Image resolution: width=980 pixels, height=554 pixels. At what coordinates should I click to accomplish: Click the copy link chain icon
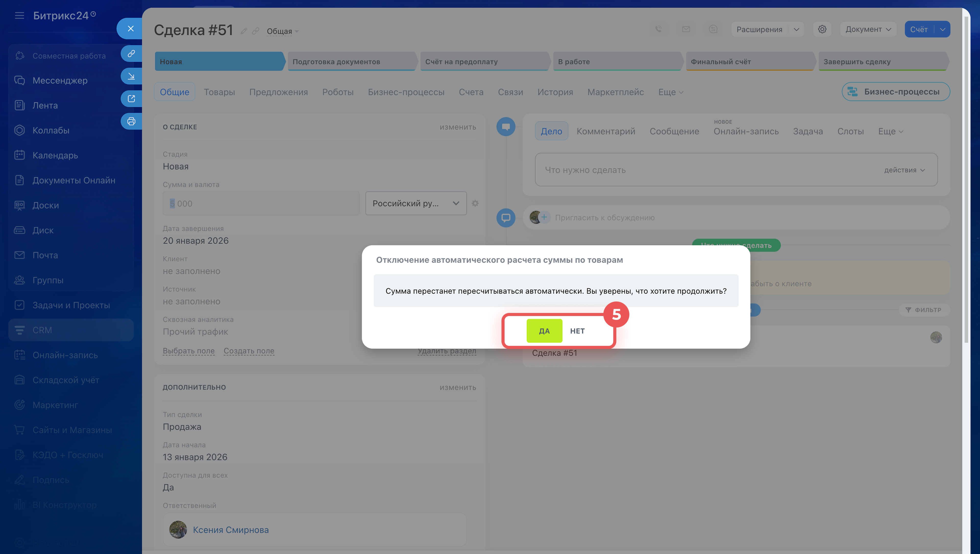[x=131, y=54]
